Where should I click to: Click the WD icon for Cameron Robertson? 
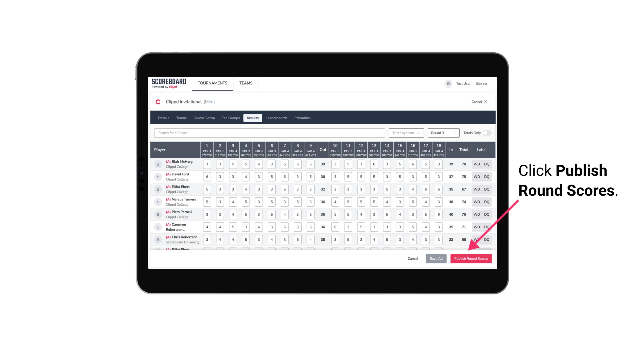point(476,227)
